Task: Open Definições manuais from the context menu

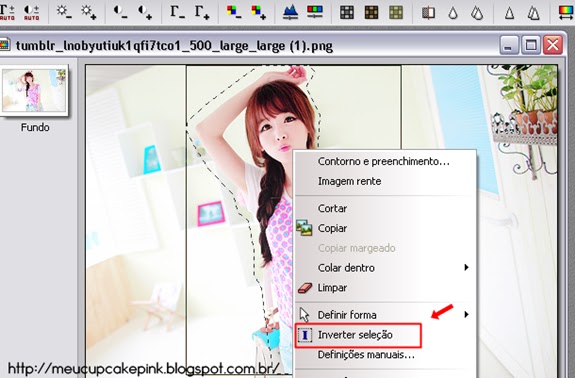Action: pyautogui.click(x=385, y=355)
